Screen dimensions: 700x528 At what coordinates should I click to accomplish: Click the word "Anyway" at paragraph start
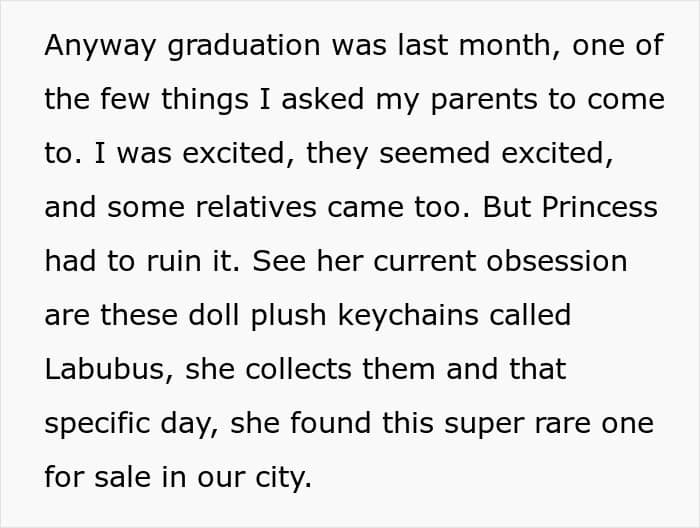[100, 46]
